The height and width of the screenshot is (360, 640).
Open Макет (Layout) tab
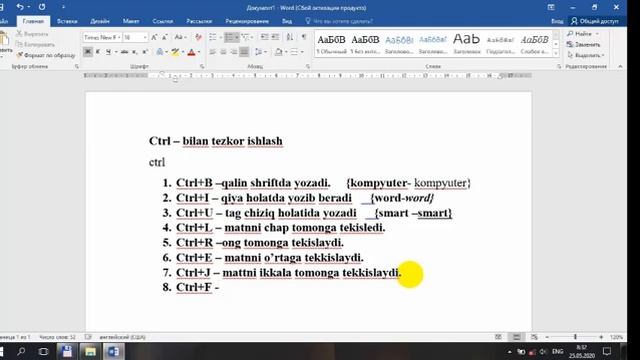pos(131,21)
